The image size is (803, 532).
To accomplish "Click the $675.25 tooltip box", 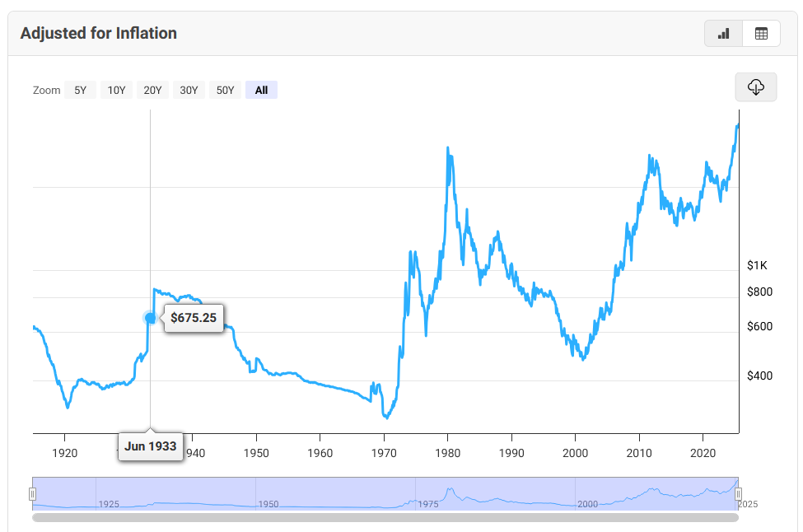I will 194,318.
